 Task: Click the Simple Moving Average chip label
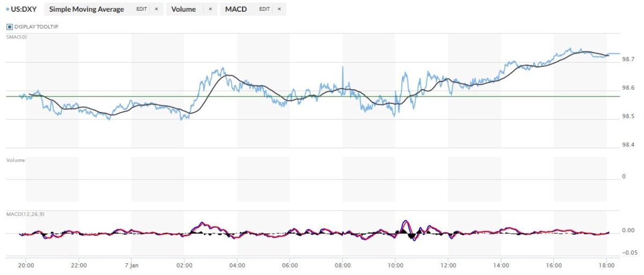click(86, 9)
